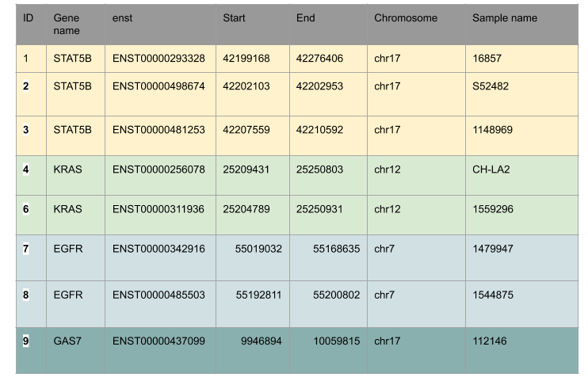Select the Start column header

tap(234, 18)
